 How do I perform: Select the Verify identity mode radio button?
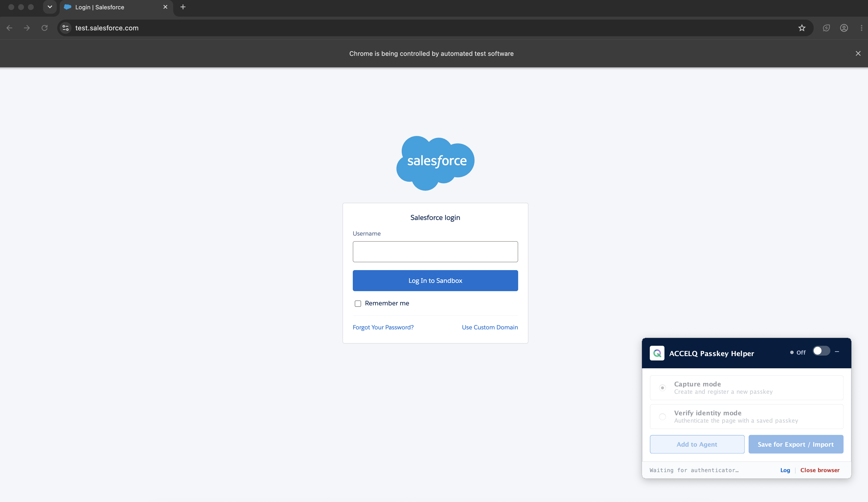pyautogui.click(x=662, y=417)
